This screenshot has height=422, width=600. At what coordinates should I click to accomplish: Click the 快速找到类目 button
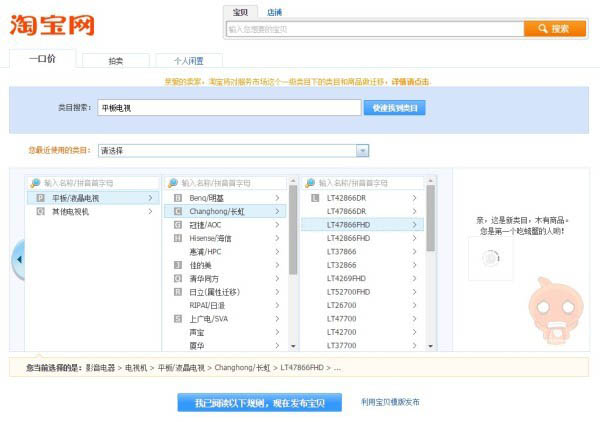pos(394,107)
